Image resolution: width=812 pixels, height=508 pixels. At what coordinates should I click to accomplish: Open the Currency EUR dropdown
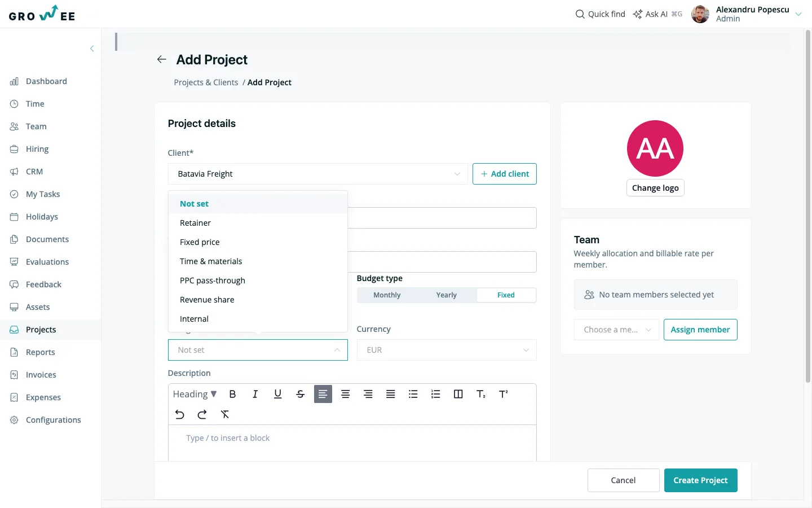(447, 350)
